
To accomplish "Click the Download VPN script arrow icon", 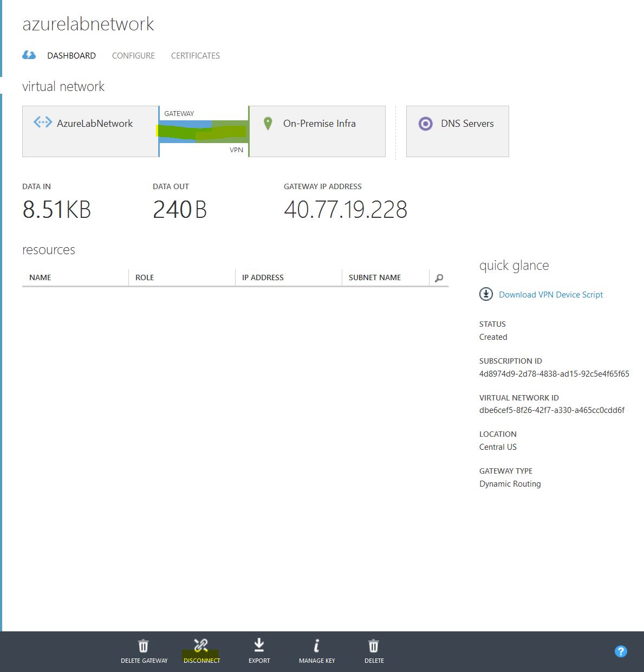I will click(486, 294).
